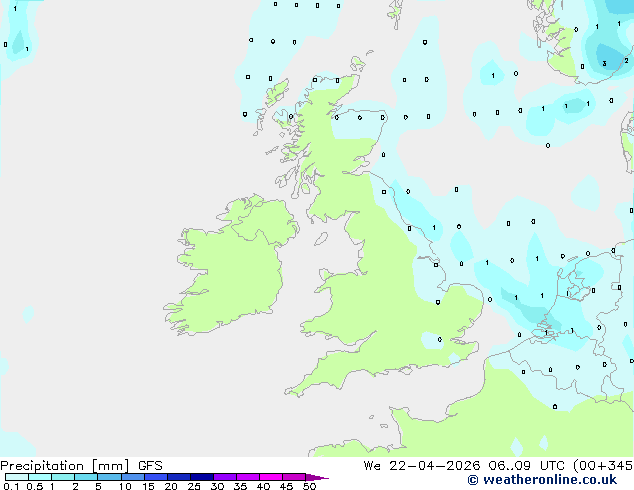Choose the 20–25 mm legend color swatch
This screenshot has width=634, height=490.
179,477
